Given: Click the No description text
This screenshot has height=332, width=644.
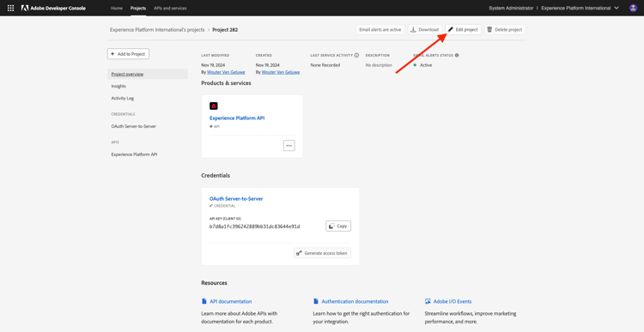Looking at the screenshot, I should pos(379,65).
